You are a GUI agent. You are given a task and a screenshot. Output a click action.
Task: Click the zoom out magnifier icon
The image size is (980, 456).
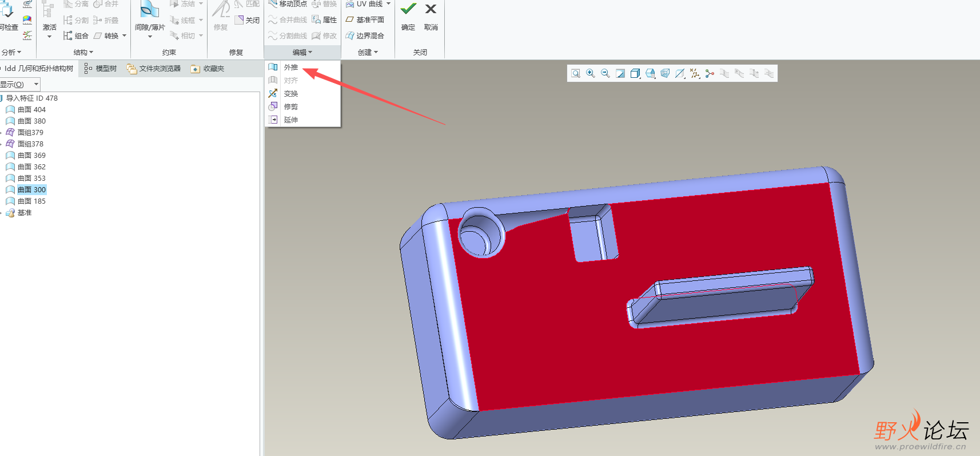pyautogui.click(x=605, y=73)
